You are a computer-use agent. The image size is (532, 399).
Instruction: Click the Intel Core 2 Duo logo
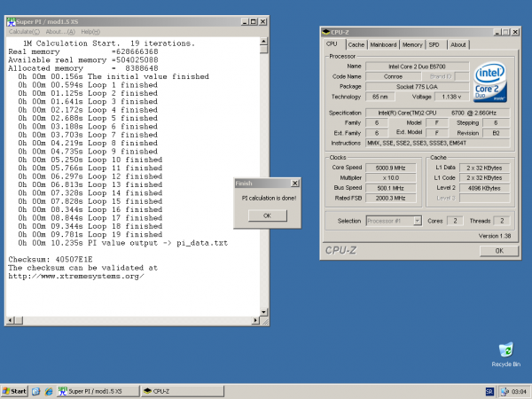pos(490,82)
